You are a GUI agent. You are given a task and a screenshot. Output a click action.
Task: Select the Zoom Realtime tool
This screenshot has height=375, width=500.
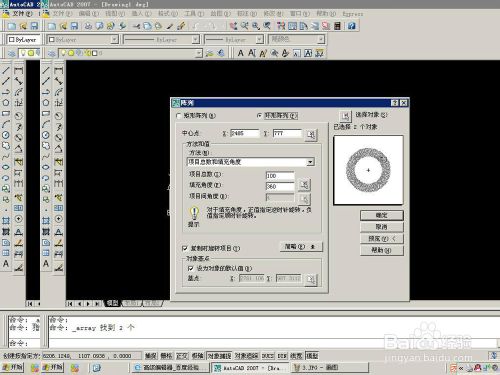click(x=244, y=26)
